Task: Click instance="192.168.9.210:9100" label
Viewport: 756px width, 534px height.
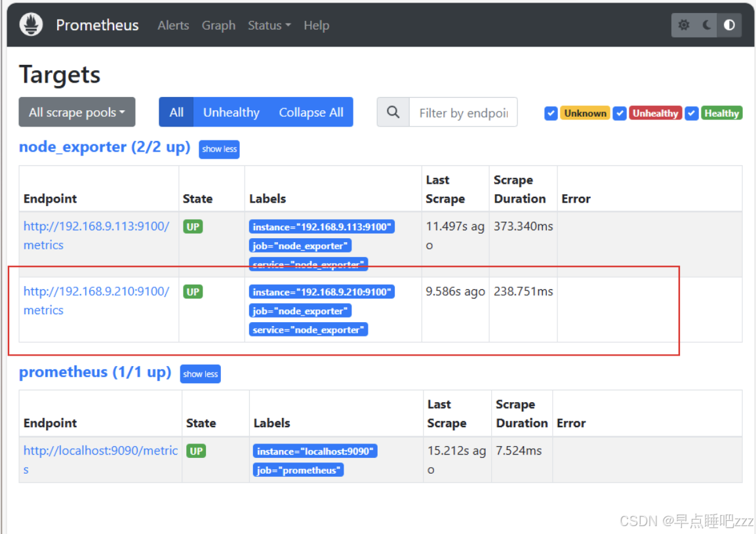Action: 321,292
